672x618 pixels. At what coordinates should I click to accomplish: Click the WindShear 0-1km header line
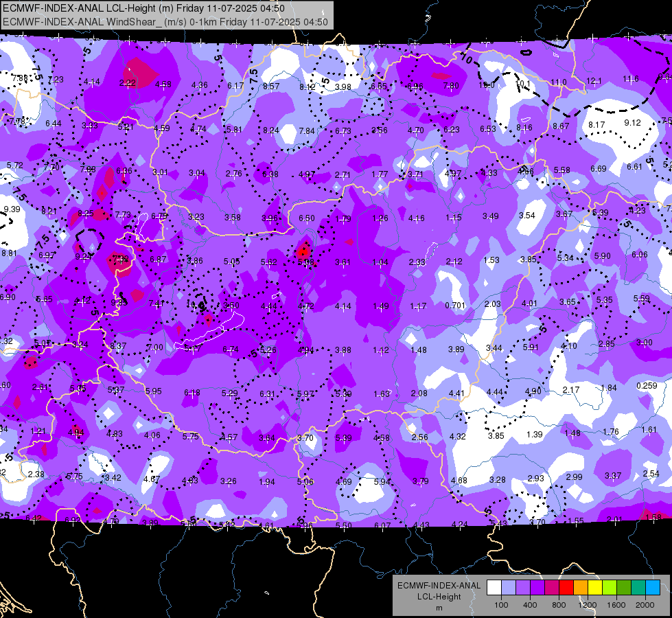[165, 22]
